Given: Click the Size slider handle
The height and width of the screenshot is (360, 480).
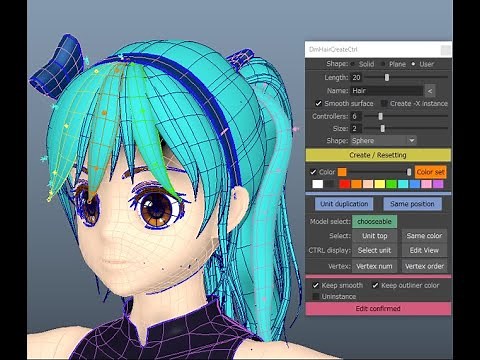Looking at the screenshot, I should (383, 128).
